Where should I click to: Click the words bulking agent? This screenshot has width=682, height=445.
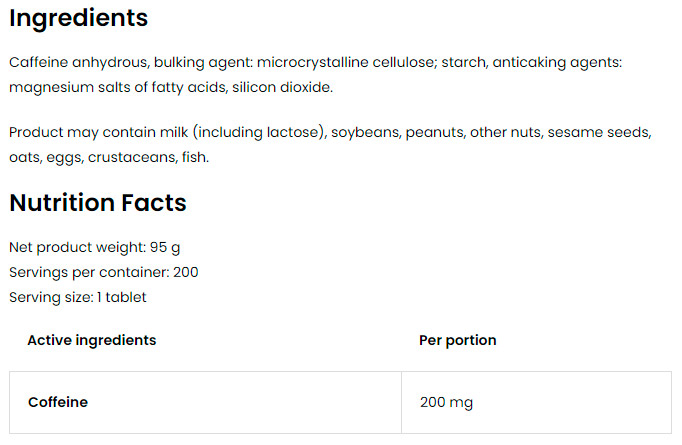coord(201,63)
